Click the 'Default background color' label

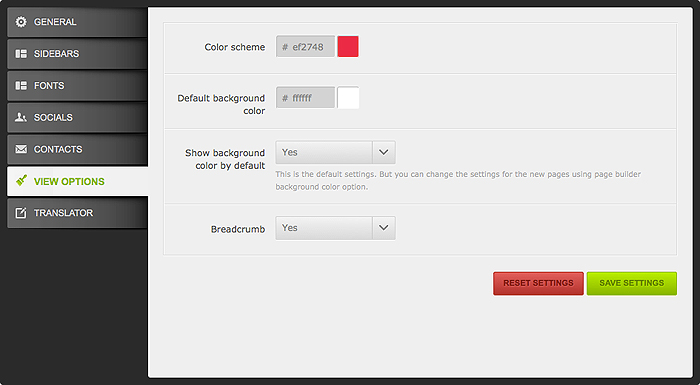221,104
